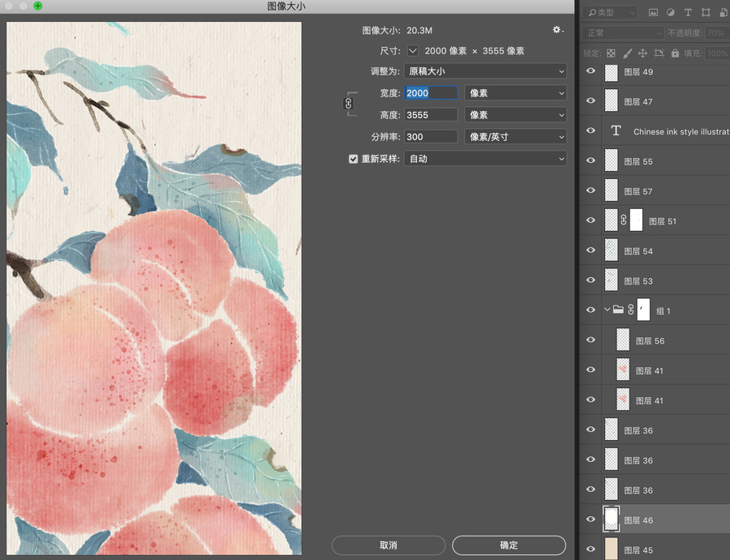
Task: Toggle visibility of 图层 51
Action: tap(590, 220)
